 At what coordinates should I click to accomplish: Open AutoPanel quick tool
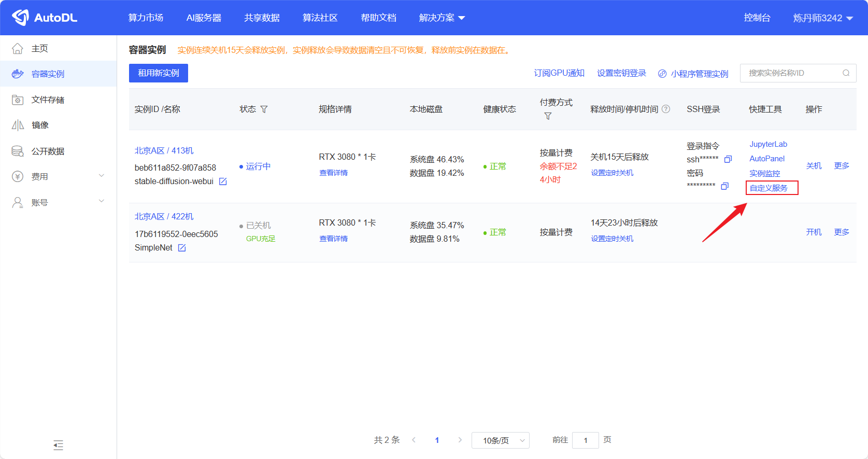pyautogui.click(x=767, y=159)
